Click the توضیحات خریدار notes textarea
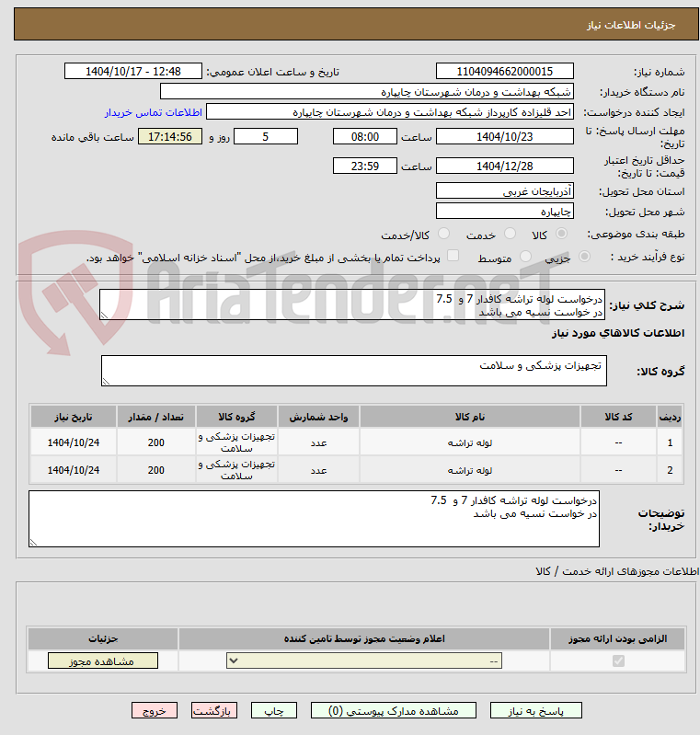This screenshot has height=735, width=700. point(314,519)
